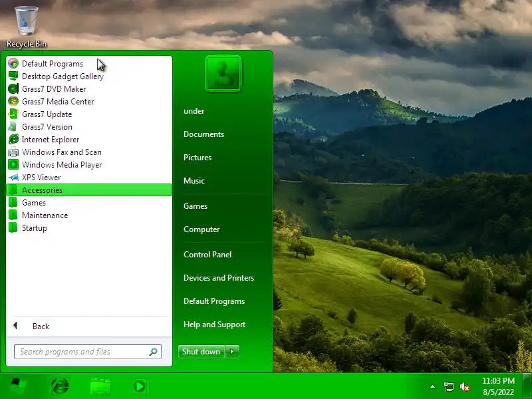532x399 pixels.
Task: Click the muted volume tray icon
Action: click(x=464, y=386)
